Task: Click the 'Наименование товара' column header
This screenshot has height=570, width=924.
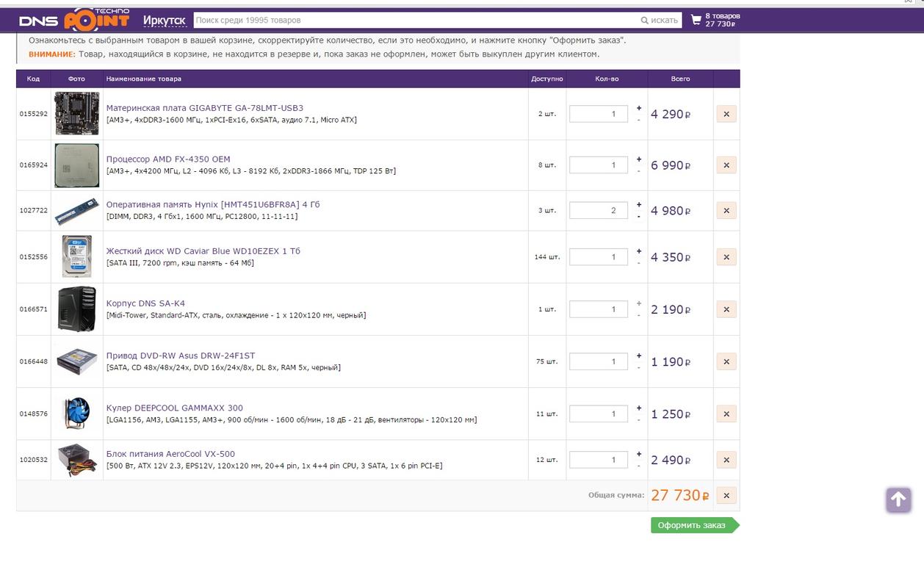Action: click(143, 79)
